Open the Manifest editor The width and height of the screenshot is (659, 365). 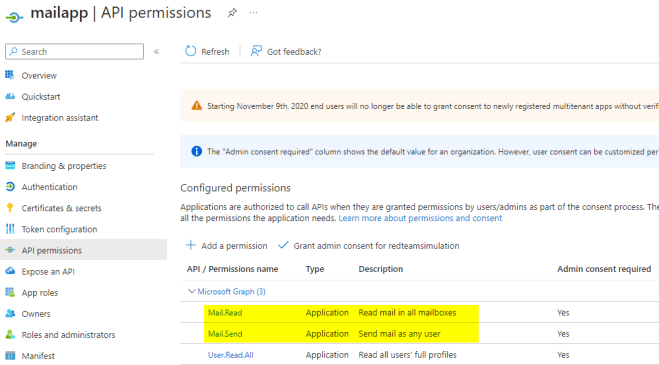pos(38,356)
